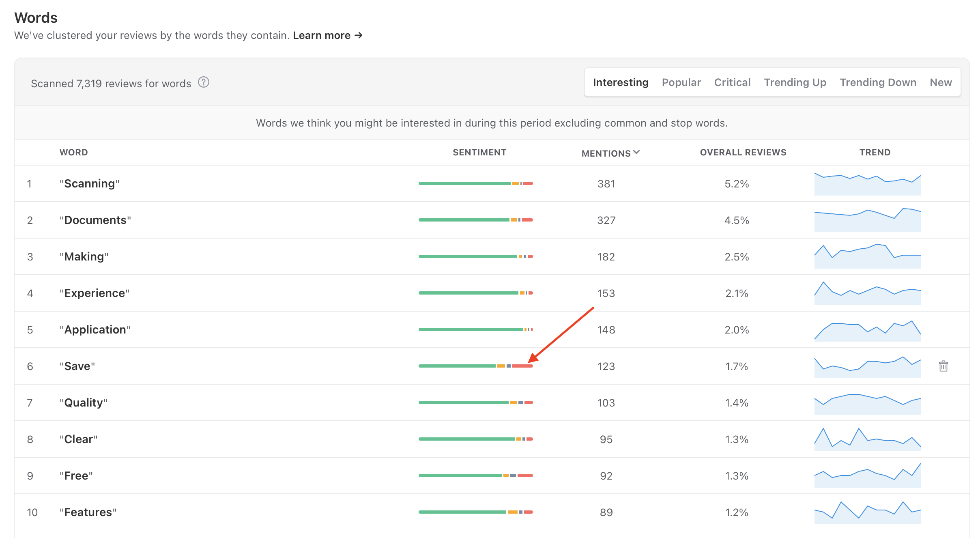
Task: Open the Critical tab
Action: point(732,82)
